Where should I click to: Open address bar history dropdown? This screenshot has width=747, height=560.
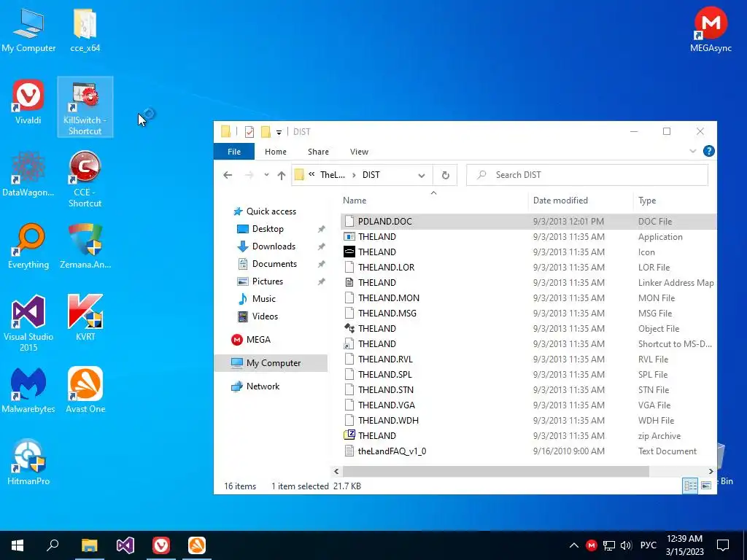coord(422,175)
